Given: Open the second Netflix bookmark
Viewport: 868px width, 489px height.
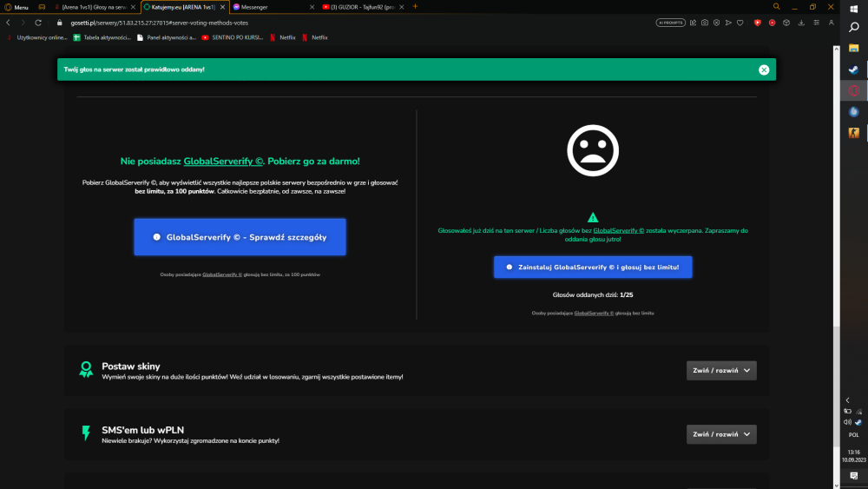Looking at the screenshot, I should (315, 37).
